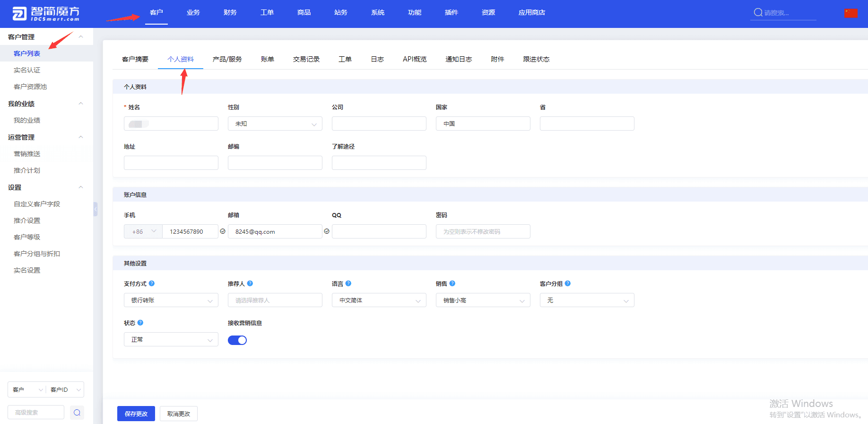Click the advanced search magnifier button
The image size is (868, 424).
click(77, 413)
